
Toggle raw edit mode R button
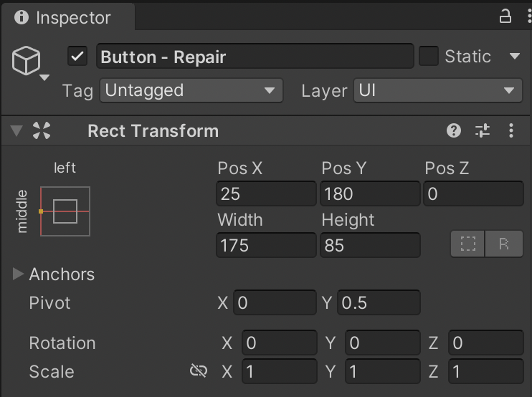pos(504,244)
